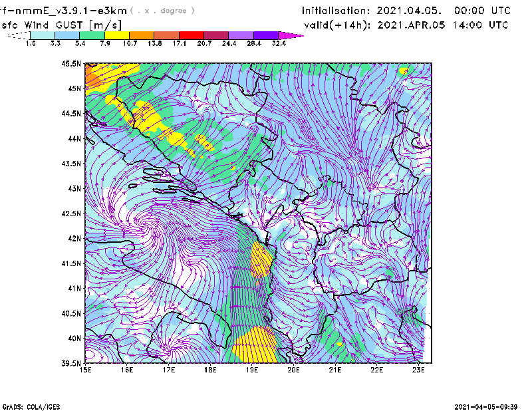The width and height of the screenshot is (532, 411).
Task: Select the legend value 10.7
Action: tap(130, 43)
